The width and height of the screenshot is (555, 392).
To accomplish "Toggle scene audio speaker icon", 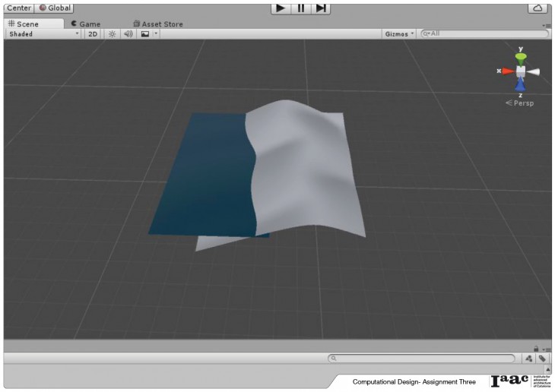I will (128, 34).
